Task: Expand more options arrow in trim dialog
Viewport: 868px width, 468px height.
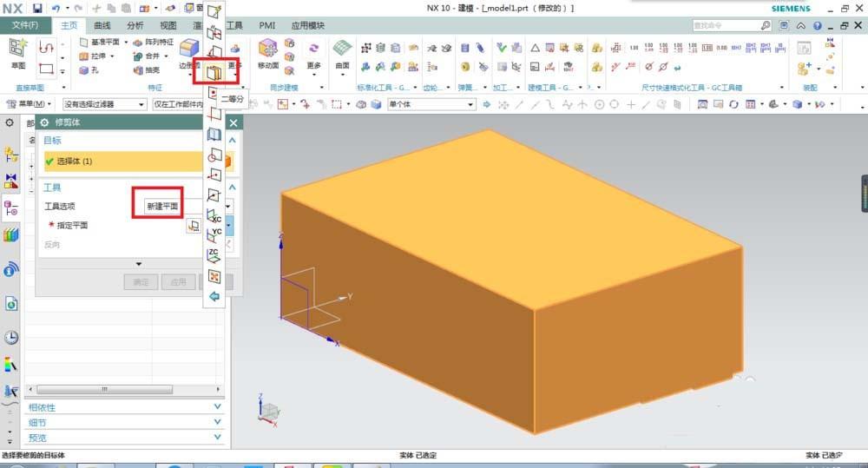Action: [137, 264]
